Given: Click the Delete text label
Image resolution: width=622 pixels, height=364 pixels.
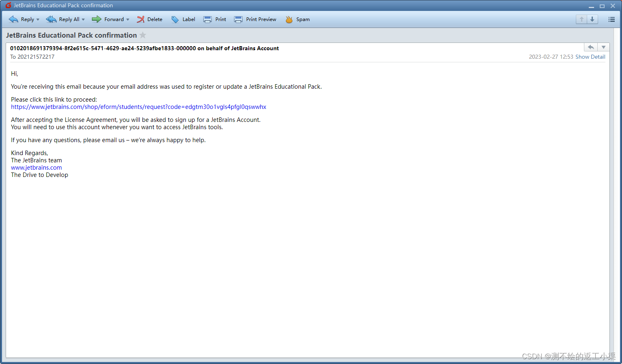Looking at the screenshot, I should (x=155, y=19).
